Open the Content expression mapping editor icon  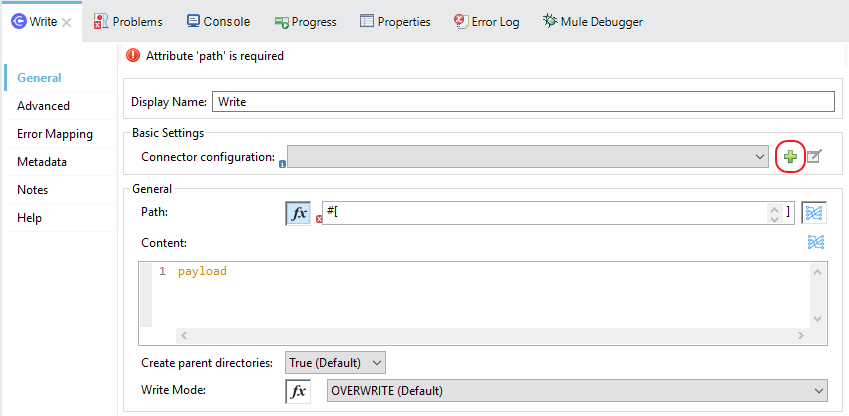click(815, 243)
